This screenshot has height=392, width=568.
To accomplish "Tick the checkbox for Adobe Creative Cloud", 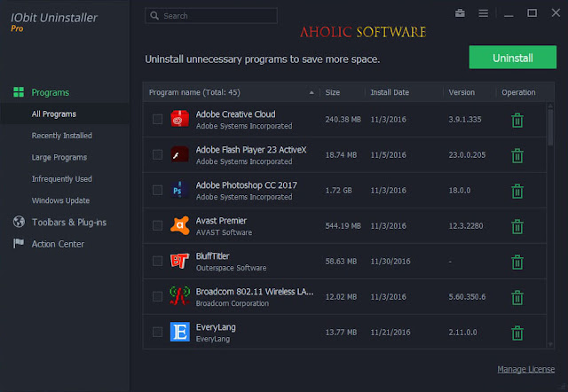I will 157,119.
